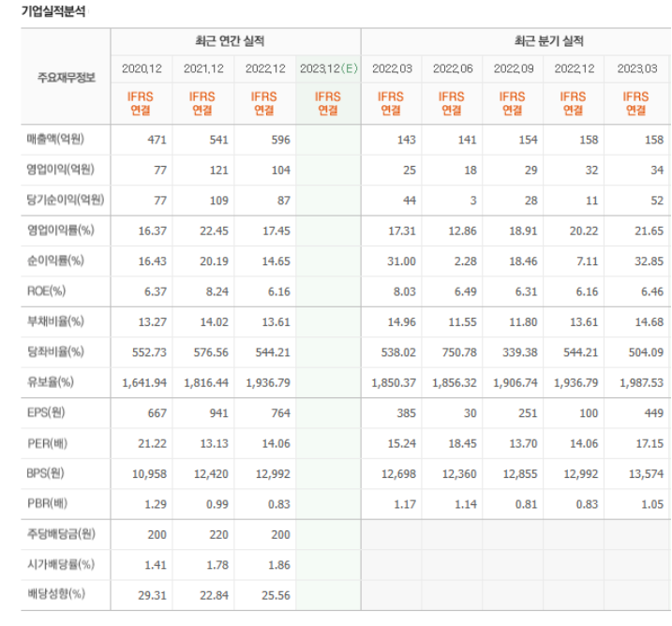The height and width of the screenshot is (626, 672).
Task: Click the 유보율(%) row label
Action: click(x=51, y=382)
